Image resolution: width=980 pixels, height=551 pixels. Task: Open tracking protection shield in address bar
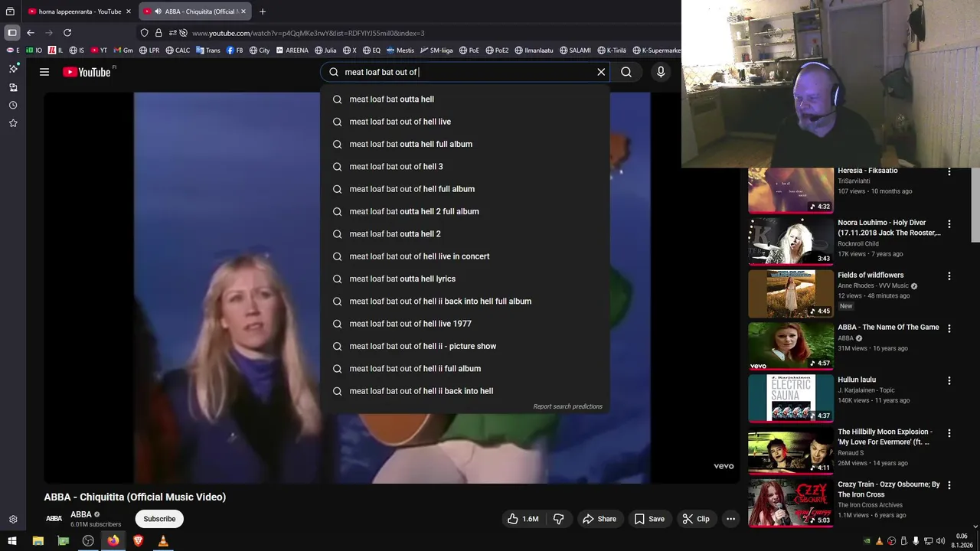click(144, 33)
